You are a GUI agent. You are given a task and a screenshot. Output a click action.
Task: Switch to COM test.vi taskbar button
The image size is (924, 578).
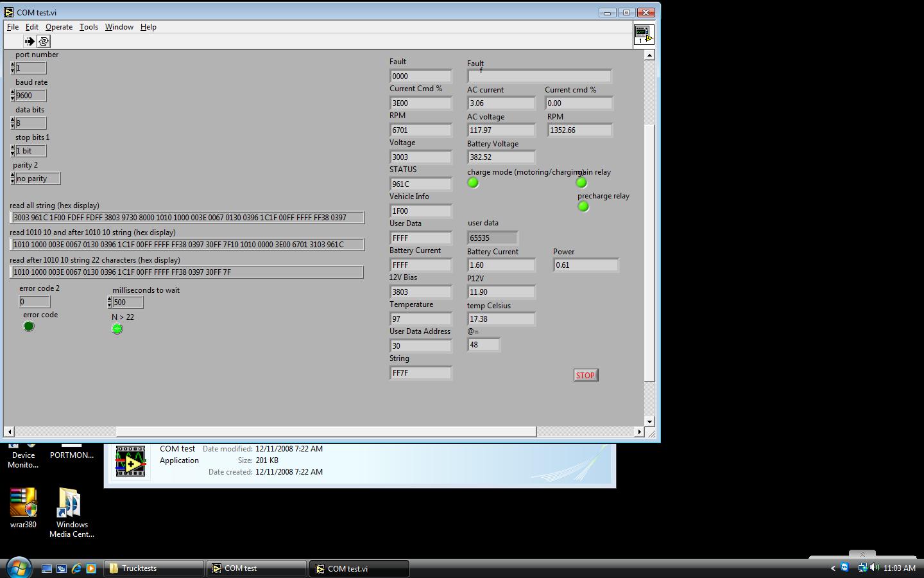(359, 568)
